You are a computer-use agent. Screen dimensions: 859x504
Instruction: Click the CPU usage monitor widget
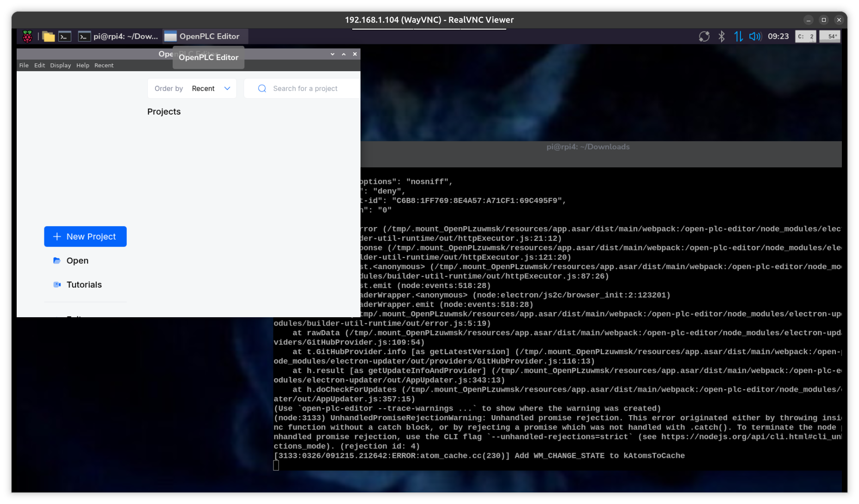[805, 37]
